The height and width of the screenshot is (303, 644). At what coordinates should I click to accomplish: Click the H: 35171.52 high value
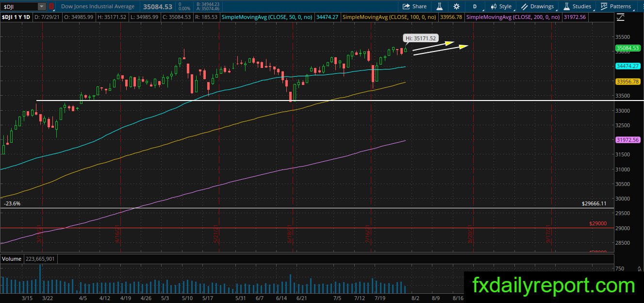(x=113, y=17)
